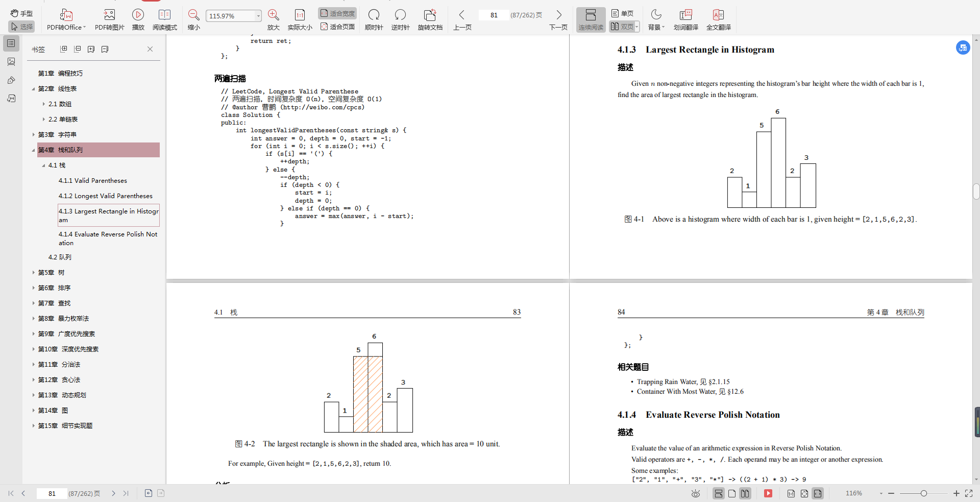Screen dimensions: 980x502
Task: Expand the 2.1 数组 section
Action: [44, 104]
